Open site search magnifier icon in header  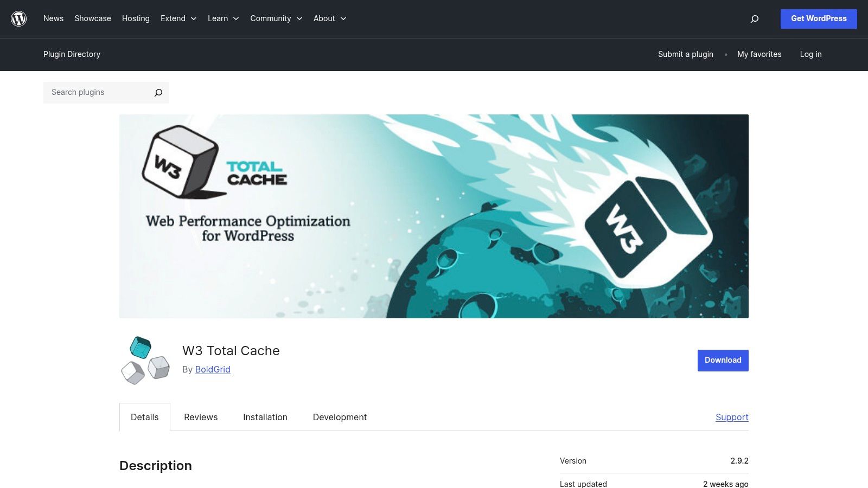coord(754,19)
